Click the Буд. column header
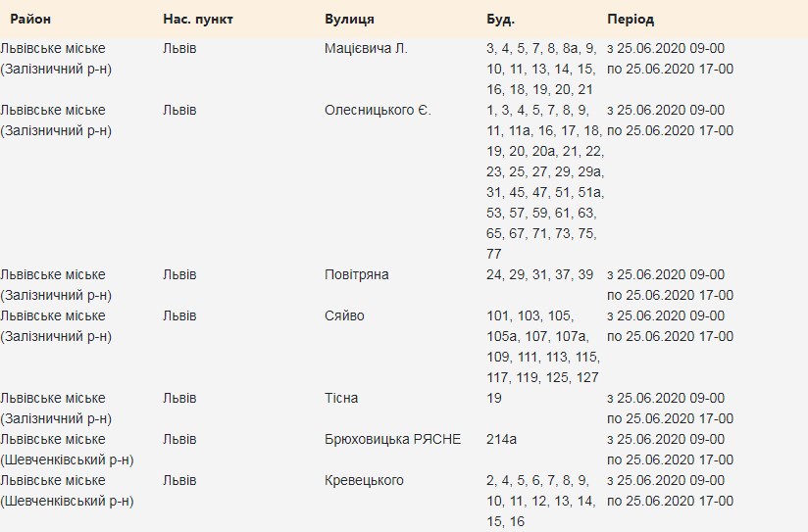This screenshot has height=532, width=808. 500,20
